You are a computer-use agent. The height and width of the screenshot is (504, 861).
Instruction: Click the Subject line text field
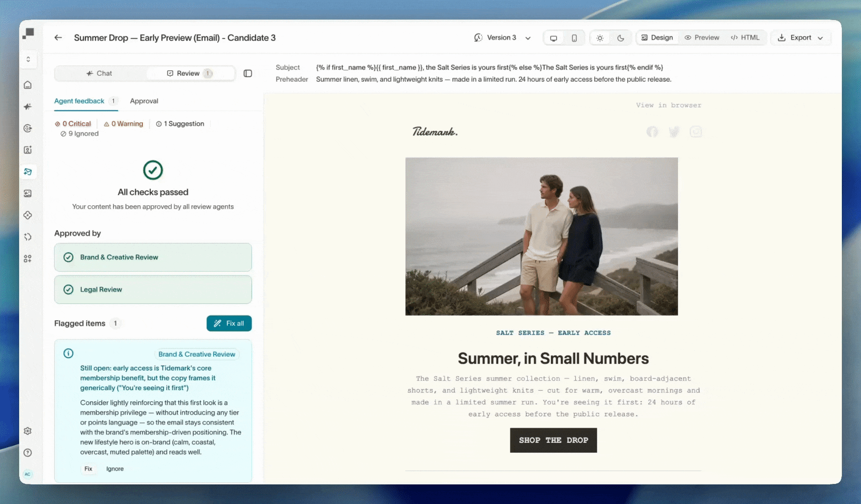[x=489, y=67]
